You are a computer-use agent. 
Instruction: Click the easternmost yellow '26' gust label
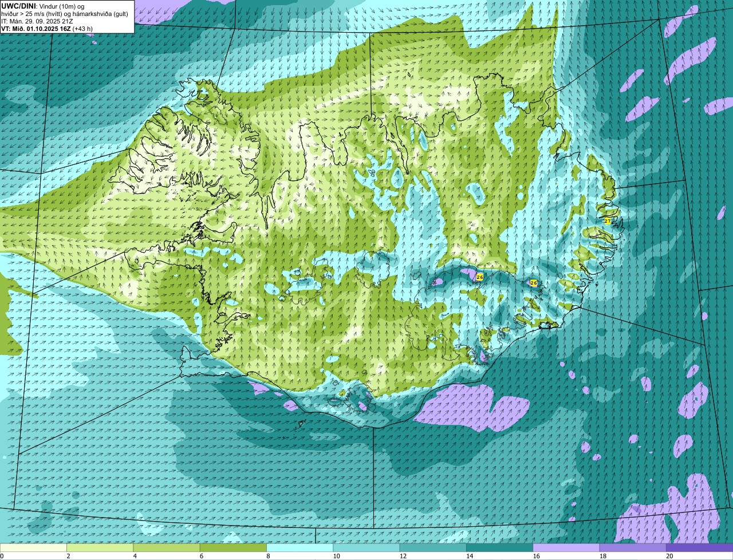(x=534, y=283)
